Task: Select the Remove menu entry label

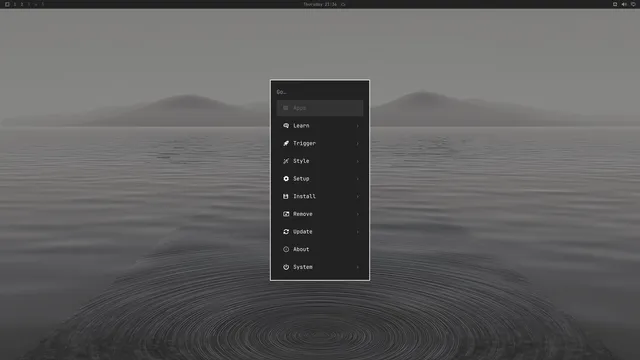Action: pyautogui.click(x=303, y=214)
